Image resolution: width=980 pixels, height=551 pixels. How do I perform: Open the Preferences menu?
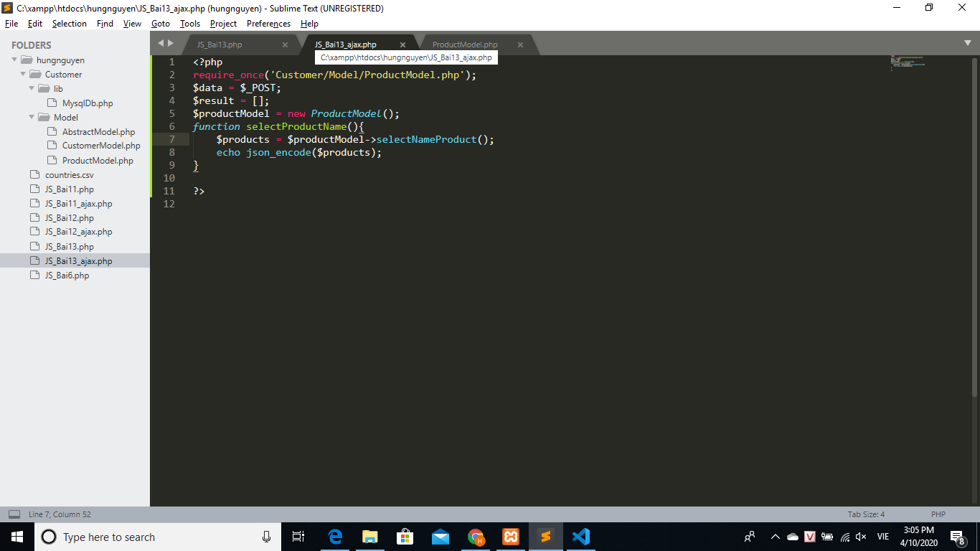click(268, 24)
